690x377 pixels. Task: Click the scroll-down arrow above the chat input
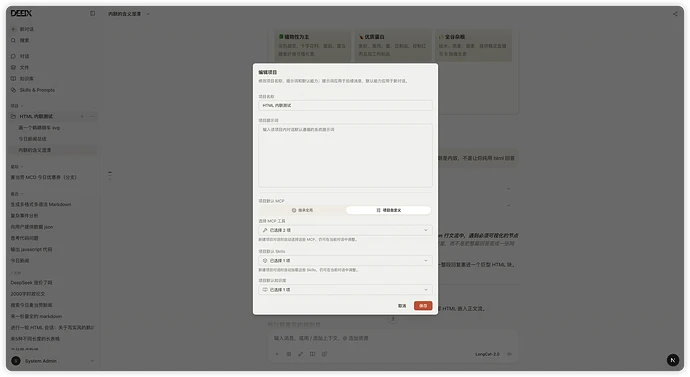pyautogui.click(x=393, y=318)
